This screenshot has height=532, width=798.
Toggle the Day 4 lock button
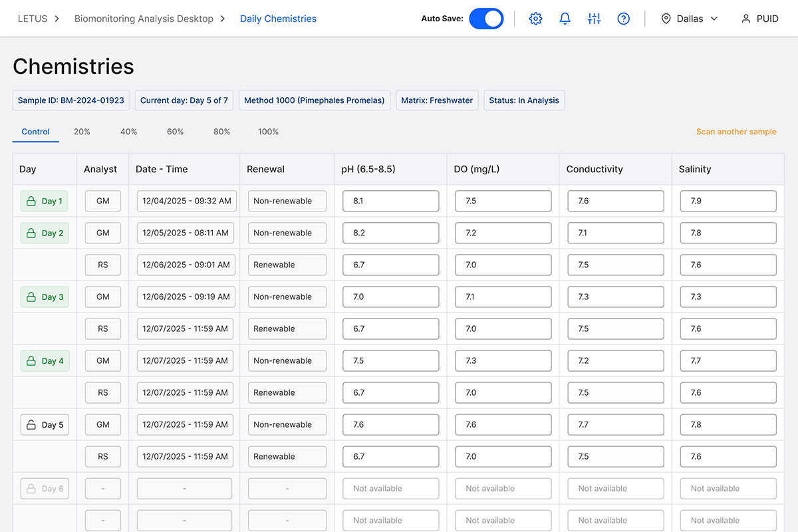pos(45,360)
